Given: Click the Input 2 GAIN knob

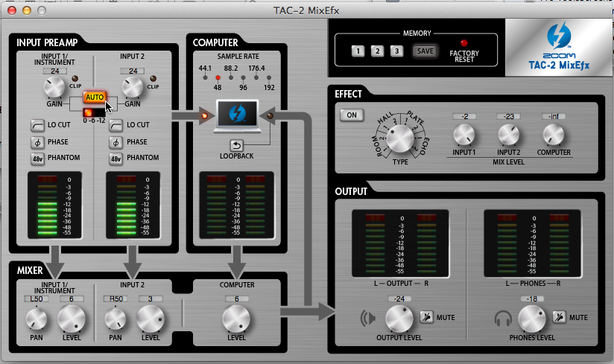Looking at the screenshot, I should point(133,87).
